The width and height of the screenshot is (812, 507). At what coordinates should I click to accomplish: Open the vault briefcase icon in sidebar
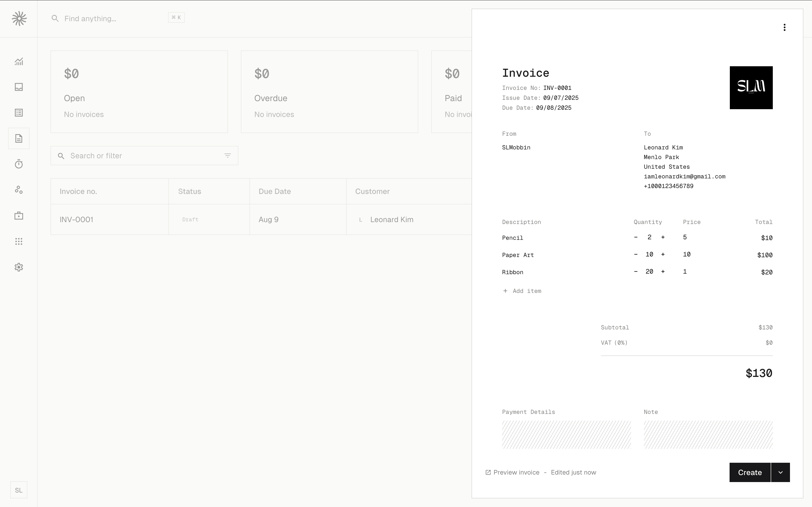tap(19, 216)
